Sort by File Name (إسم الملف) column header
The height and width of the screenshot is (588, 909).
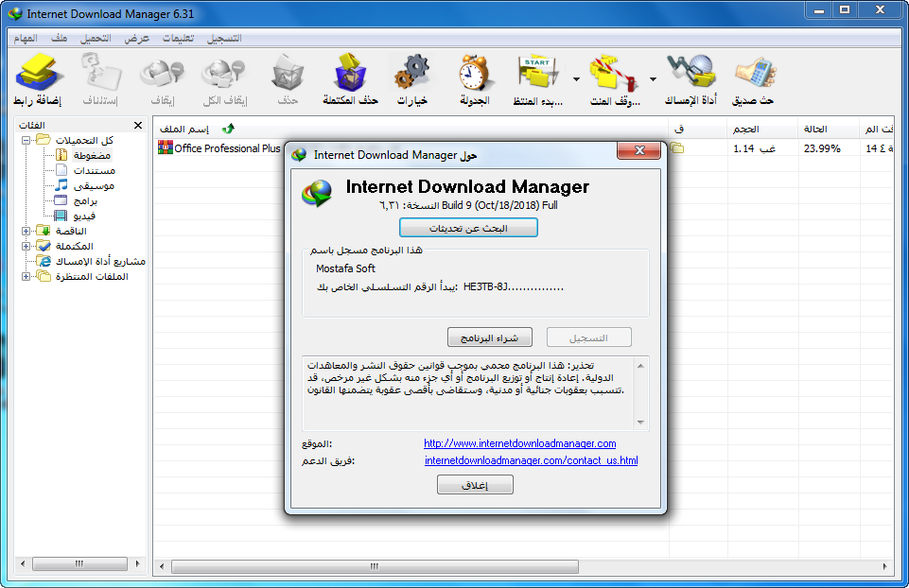click(184, 129)
